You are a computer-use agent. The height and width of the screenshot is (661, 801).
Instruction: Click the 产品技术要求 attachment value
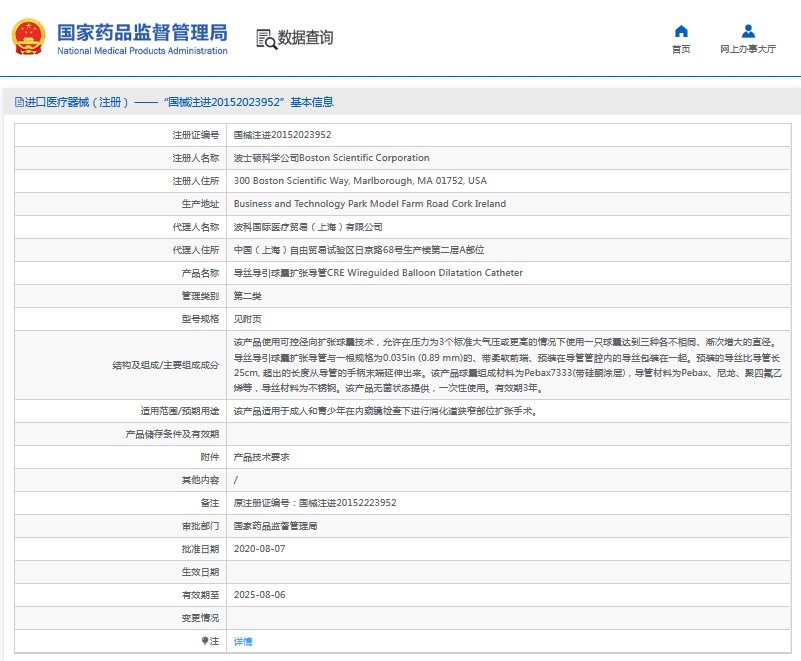click(x=261, y=457)
